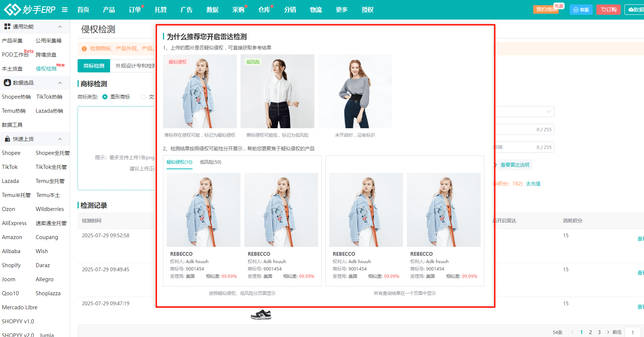This screenshot has height=337, width=644.
Task: Open the 授权 menu
Action: pyautogui.click(x=368, y=10)
